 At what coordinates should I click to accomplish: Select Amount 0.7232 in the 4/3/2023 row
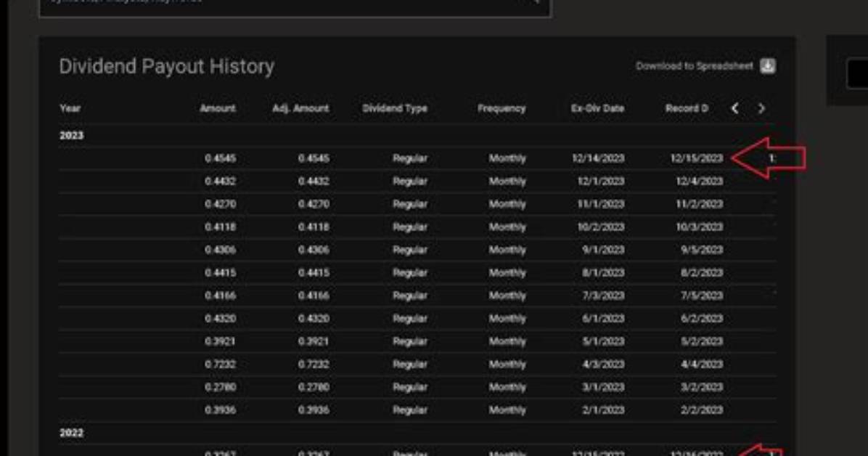point(221,364)
